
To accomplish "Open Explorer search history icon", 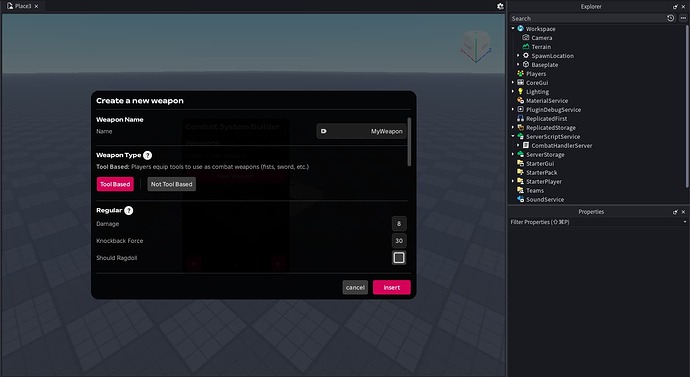I will coord(671,18).
